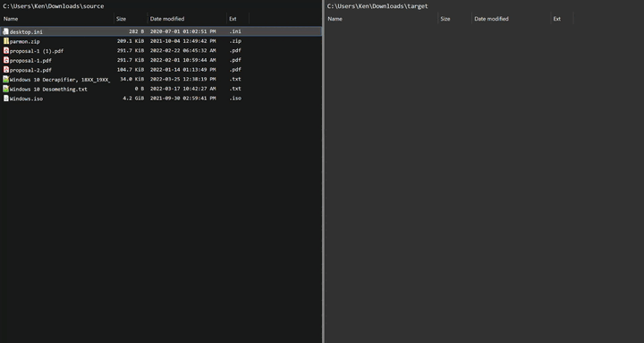Click date 2022-01-14 01:13:49 PM

[182, 70]
